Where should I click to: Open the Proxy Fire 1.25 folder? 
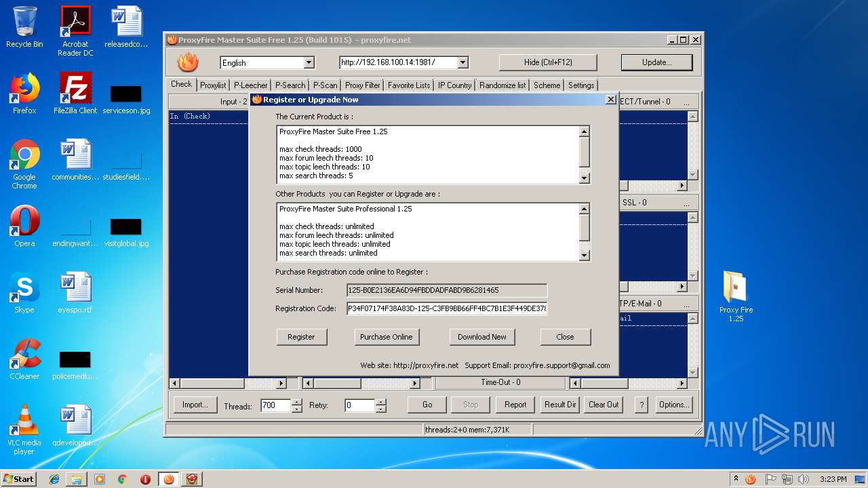point(736,296)
